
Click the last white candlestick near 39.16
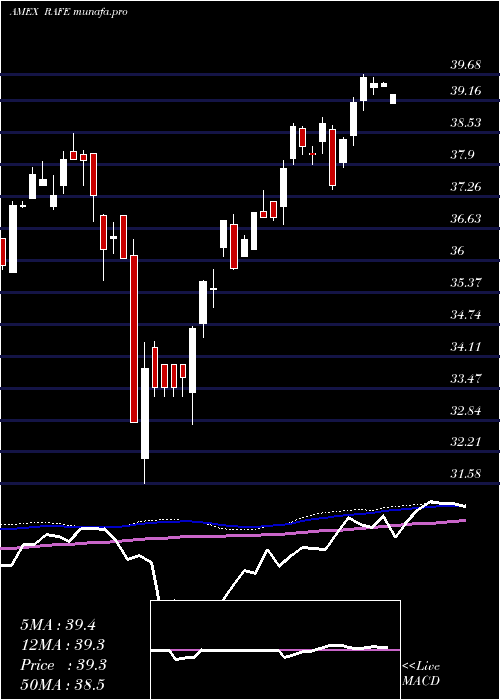(393, 99)
